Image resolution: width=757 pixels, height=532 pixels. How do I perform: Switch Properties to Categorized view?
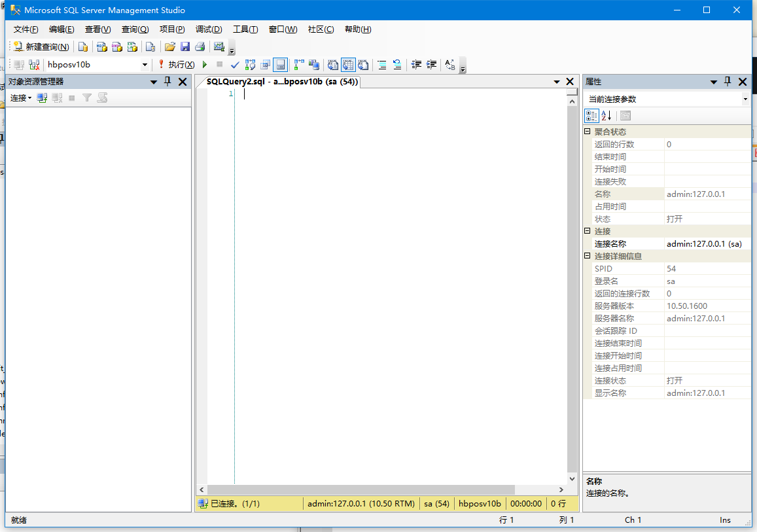coord(591,116)
